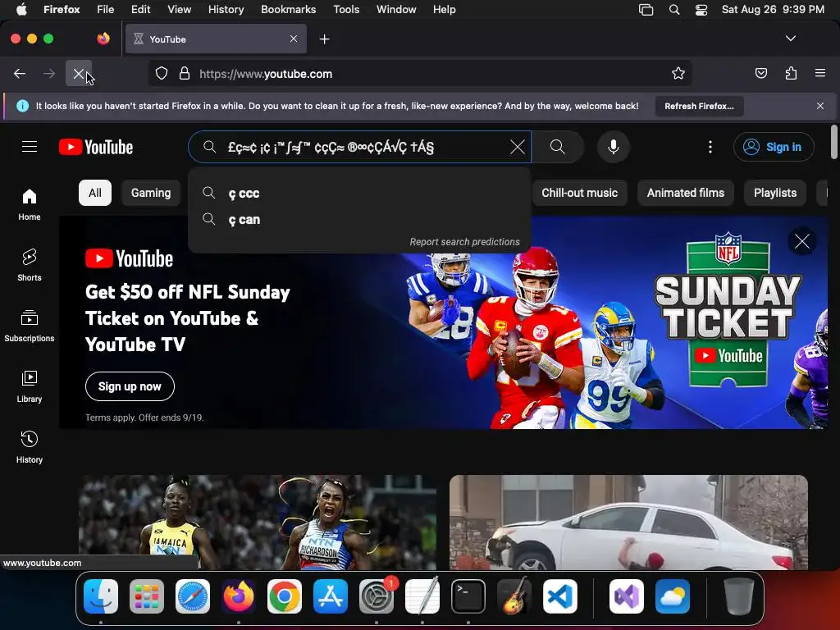Open Spotlight search in menu bar

tap(674, 9)
